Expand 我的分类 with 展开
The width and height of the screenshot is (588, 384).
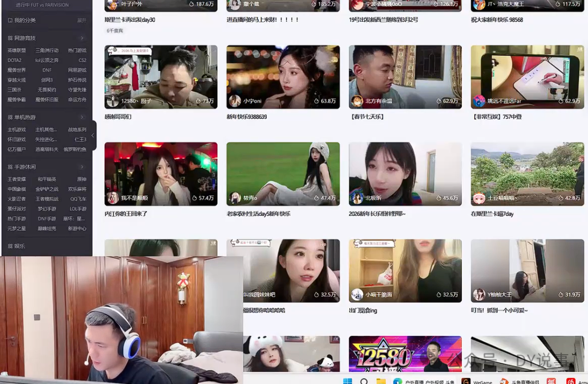point(82,20)
